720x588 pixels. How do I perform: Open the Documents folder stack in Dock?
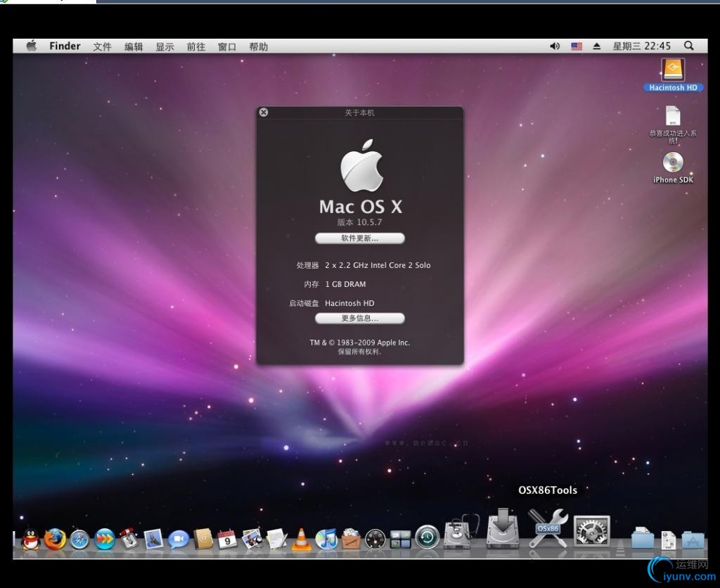[643, 538]
